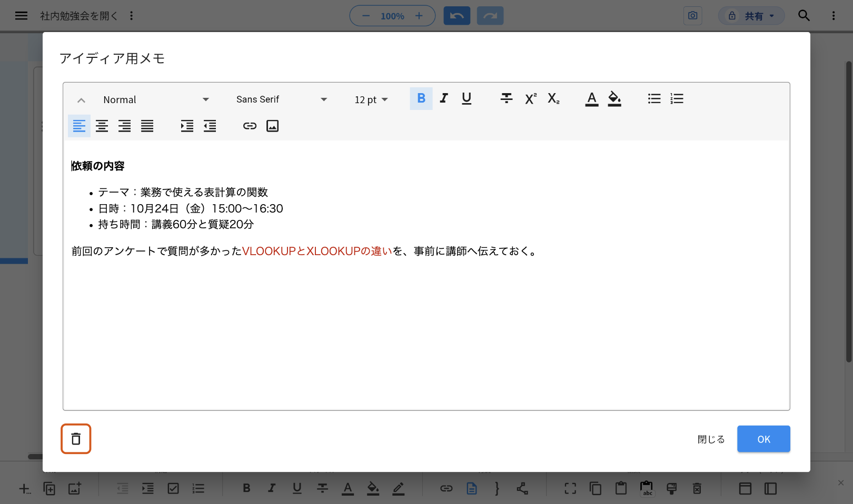Viewport: 853px width, 504px height.
Task: Insert a numbered list in the memo
Action: (677, 98)
